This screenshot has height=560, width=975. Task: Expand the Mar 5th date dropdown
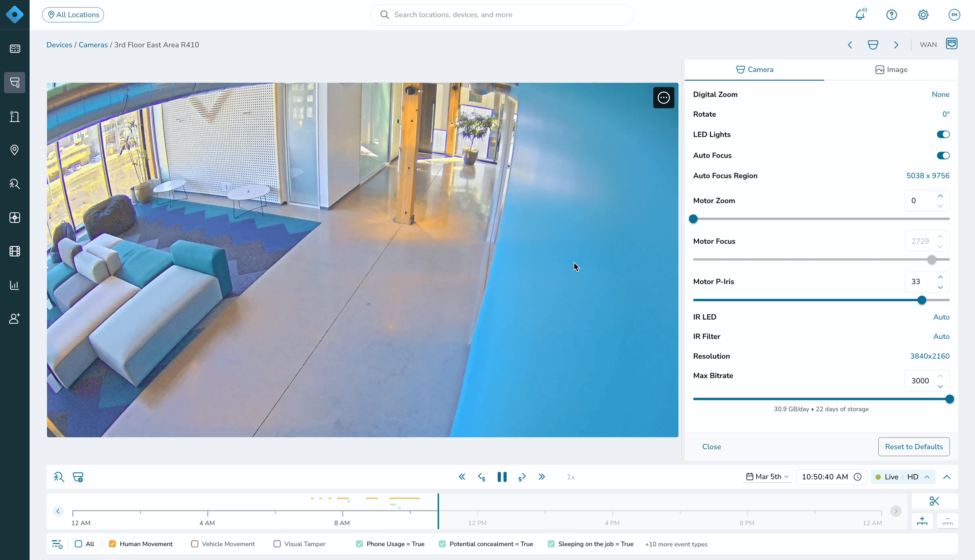tap(768, 477)
